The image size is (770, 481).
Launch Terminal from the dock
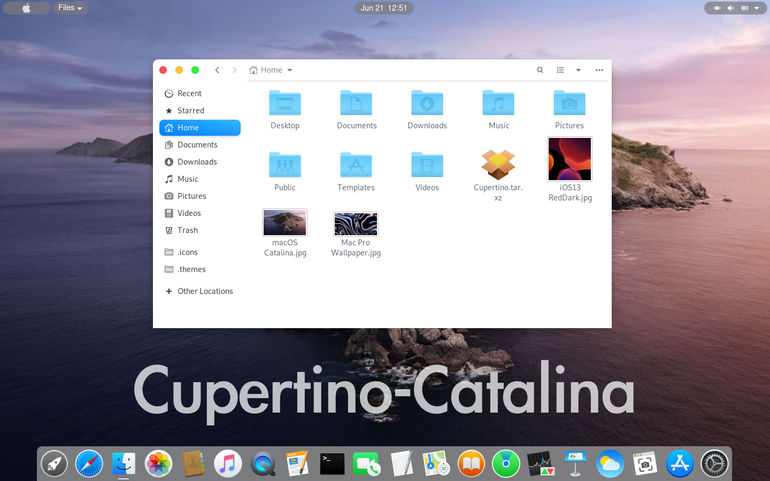[x=332, y=463]
